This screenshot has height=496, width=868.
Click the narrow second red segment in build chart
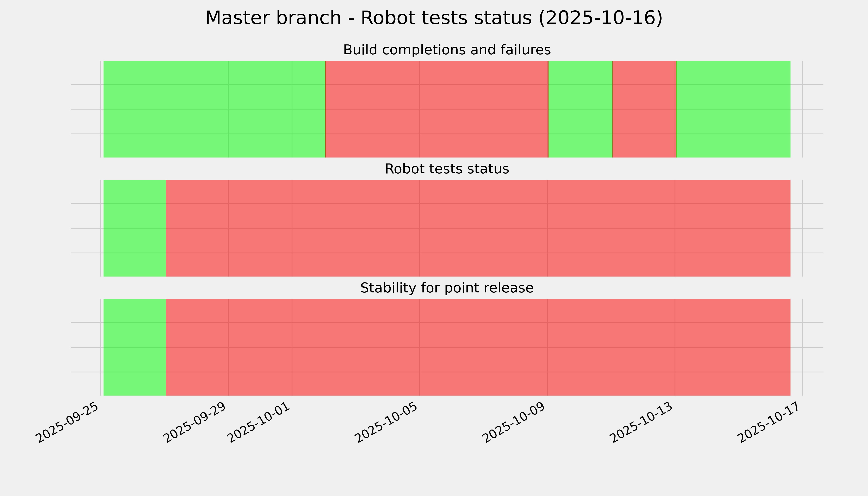click(x=644, y=109)
